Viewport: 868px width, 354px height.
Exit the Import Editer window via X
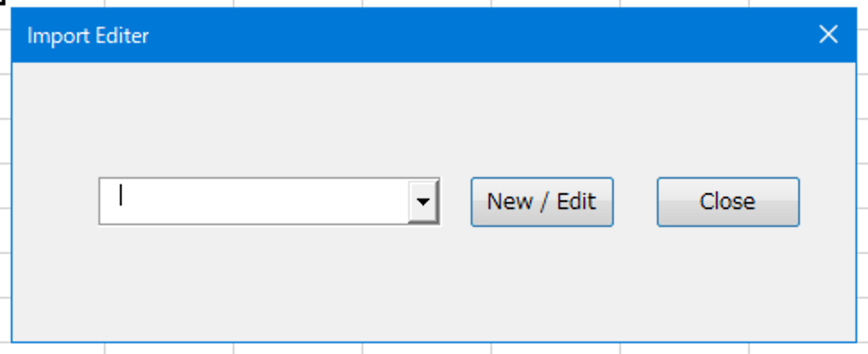click(828, 35)
